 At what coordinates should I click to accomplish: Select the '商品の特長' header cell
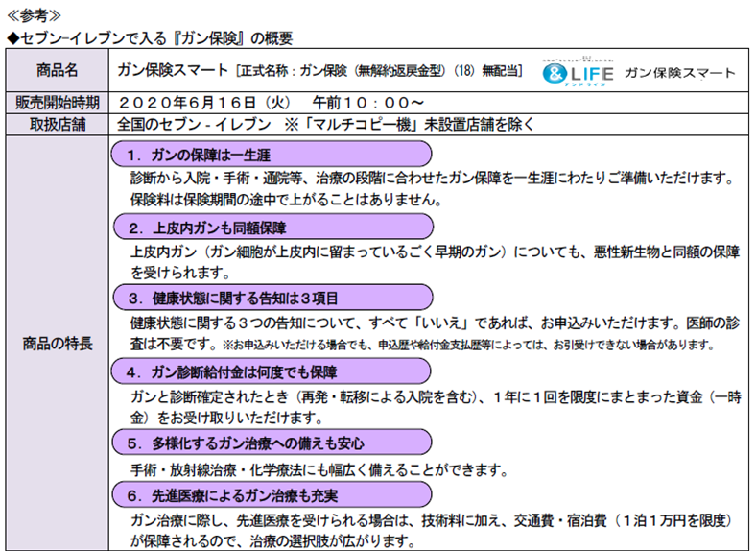coord(57,344)
